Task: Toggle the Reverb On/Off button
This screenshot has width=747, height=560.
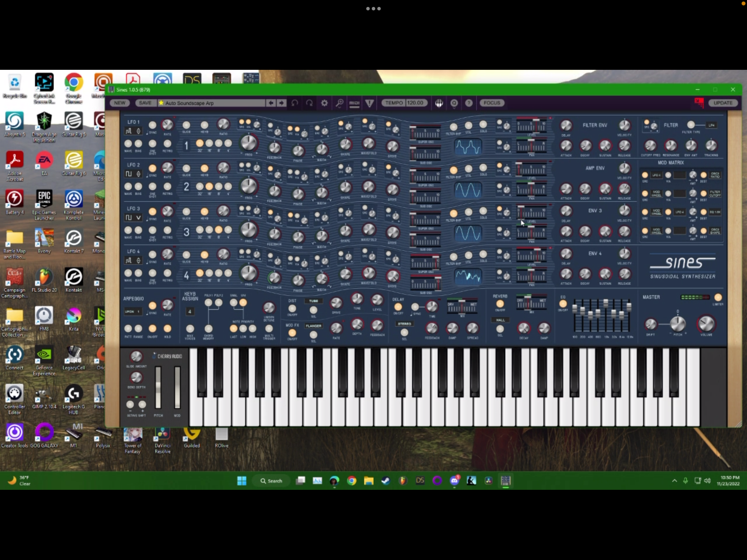Action: [500, 304]
